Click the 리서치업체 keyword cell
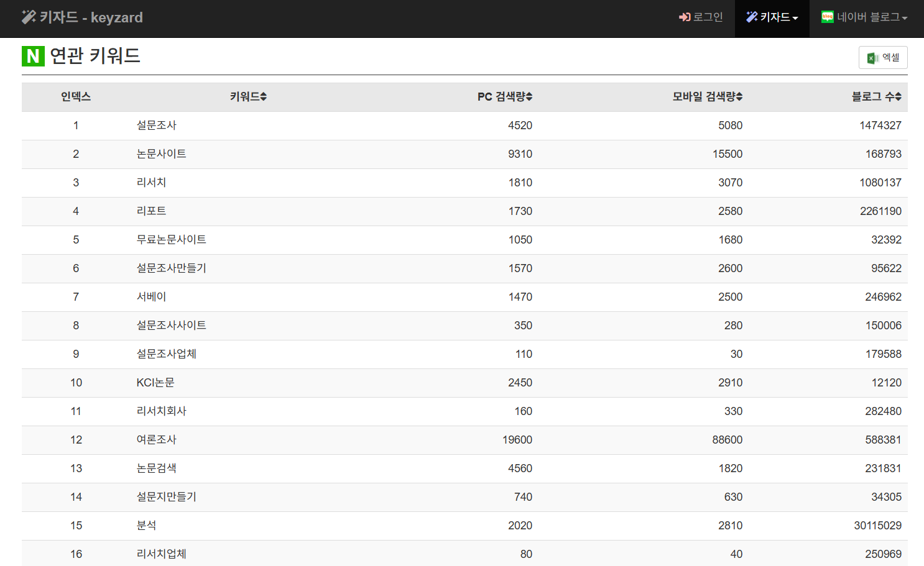This screenshot has width=924, height=566. (x=162, y=554)
